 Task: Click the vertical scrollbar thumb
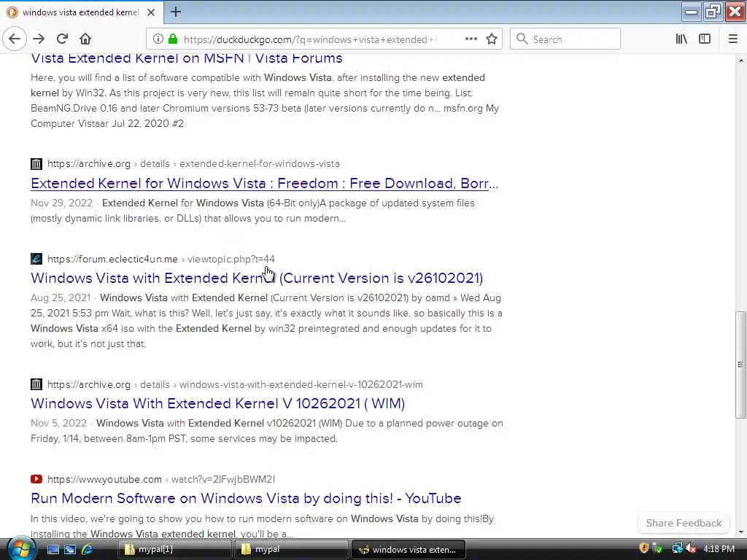point(740,365)
